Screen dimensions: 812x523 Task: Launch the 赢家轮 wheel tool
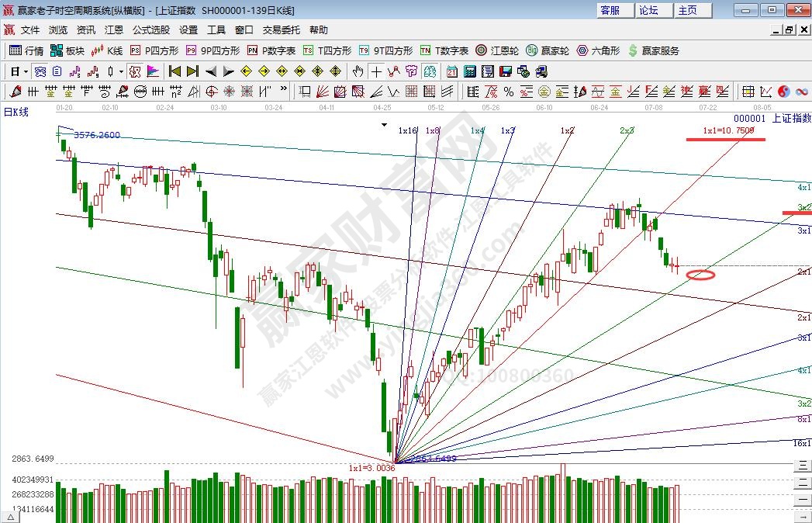pyautogui.click(x=548, y=50)
